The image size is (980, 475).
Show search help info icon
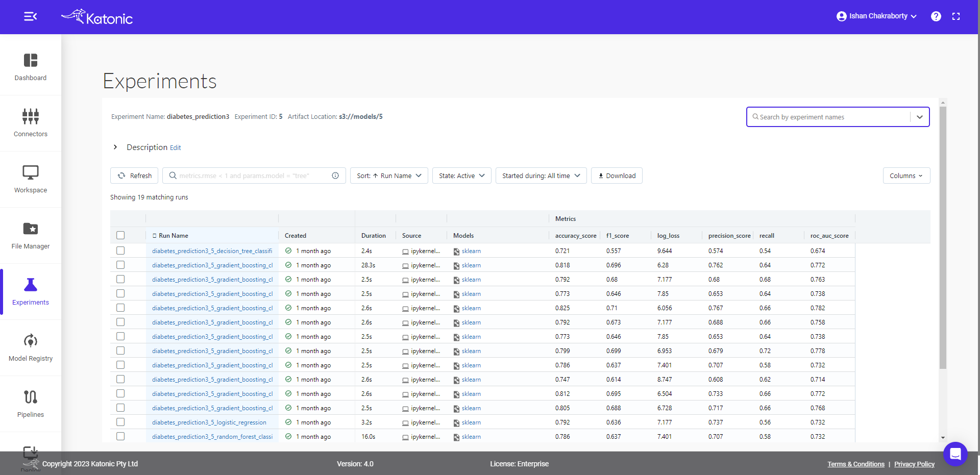335,176
